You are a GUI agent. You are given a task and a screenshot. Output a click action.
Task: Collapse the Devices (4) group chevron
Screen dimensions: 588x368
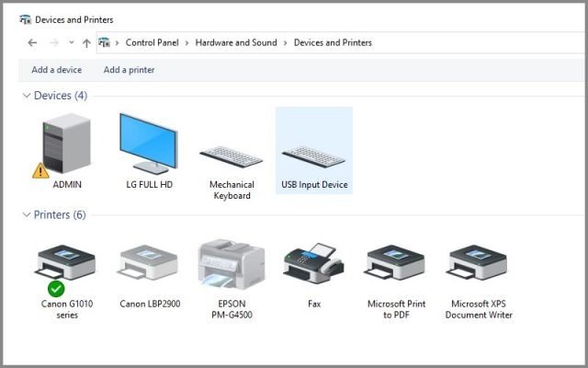point(27,96)
